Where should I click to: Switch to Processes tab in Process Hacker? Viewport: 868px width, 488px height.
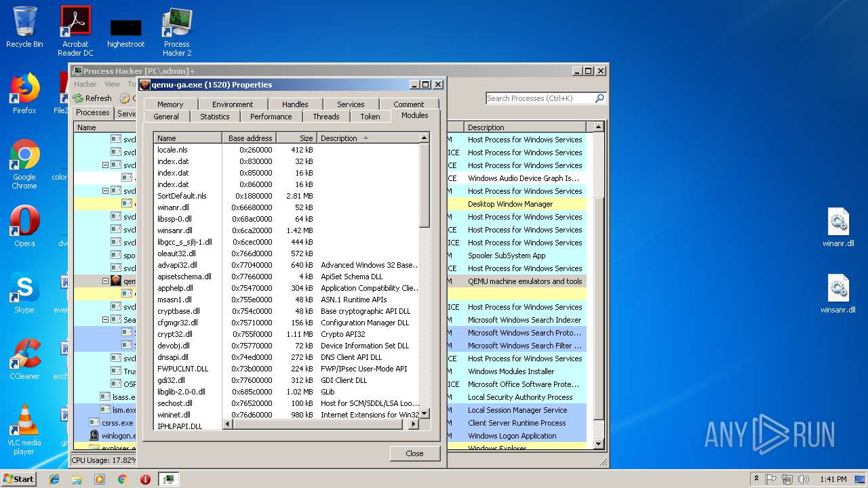(93, 113)
